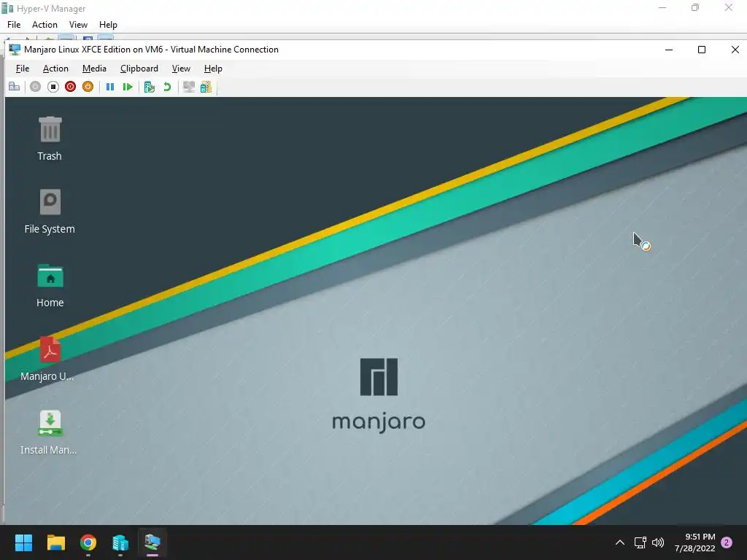Click the Ctrl+Alt+Delete toolbar icon
This screenshot has width=747, height=560.
coord(15,87)
